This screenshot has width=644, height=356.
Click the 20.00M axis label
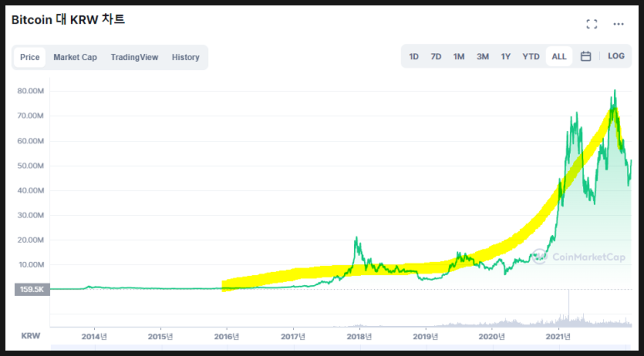coord(30,239)
